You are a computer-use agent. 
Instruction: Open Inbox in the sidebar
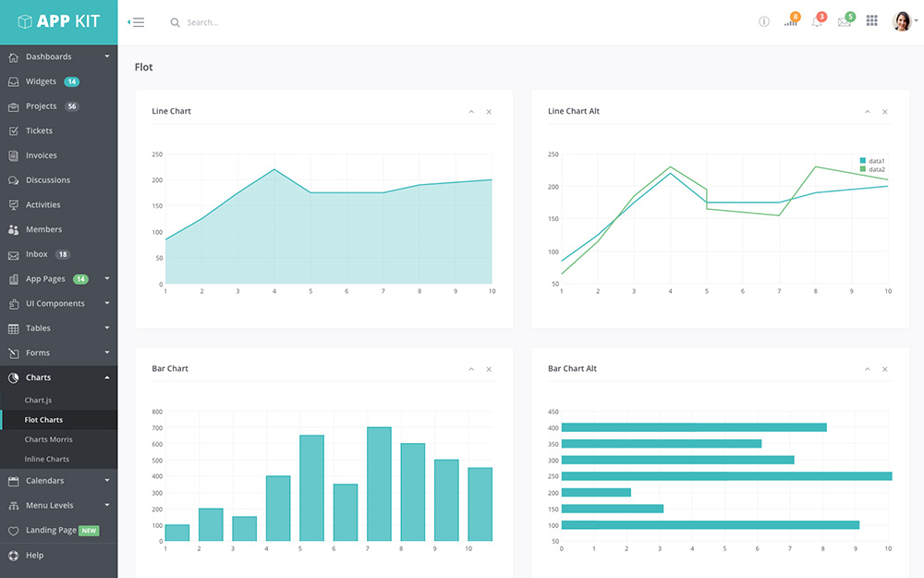click(37, 254)
